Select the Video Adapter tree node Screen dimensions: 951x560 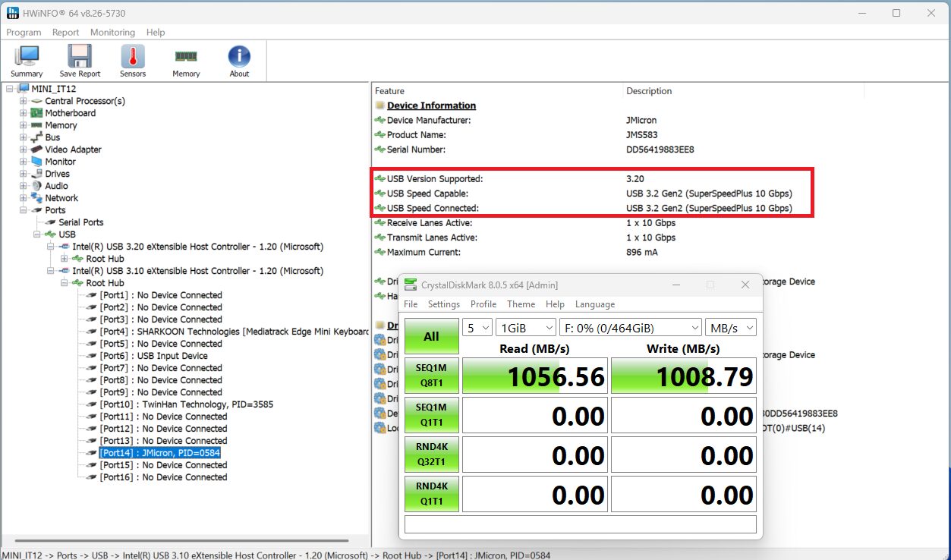click(73, 149)
